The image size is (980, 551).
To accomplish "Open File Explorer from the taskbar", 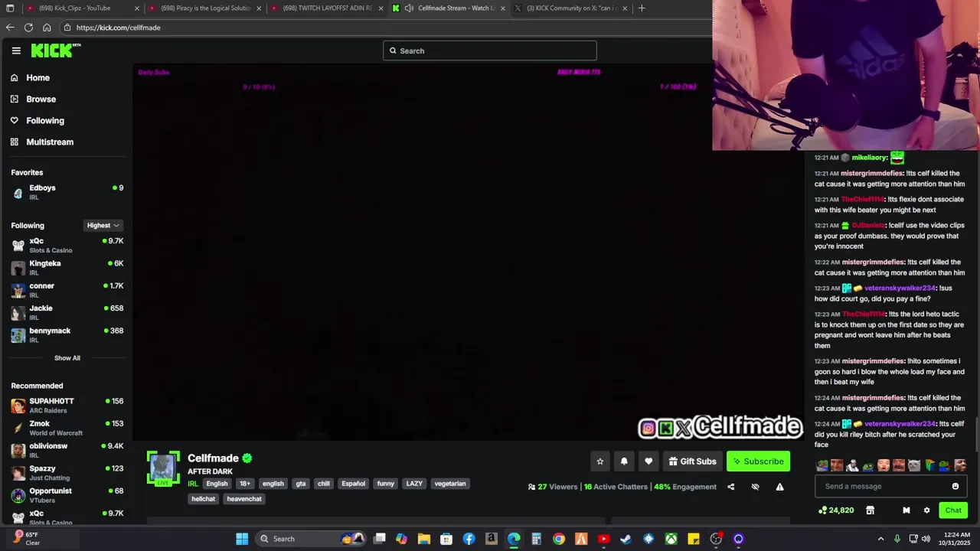I will pos(423,539).
